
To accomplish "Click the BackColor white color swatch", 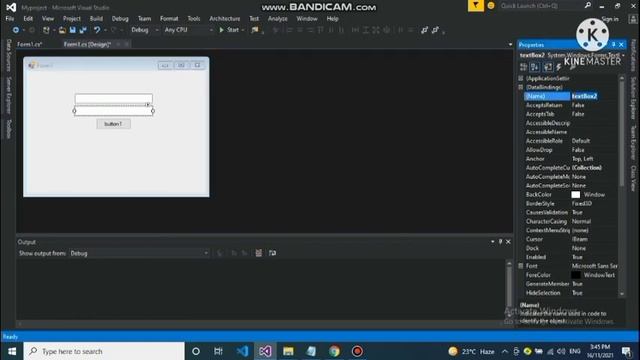I will (x=576, y=195).
